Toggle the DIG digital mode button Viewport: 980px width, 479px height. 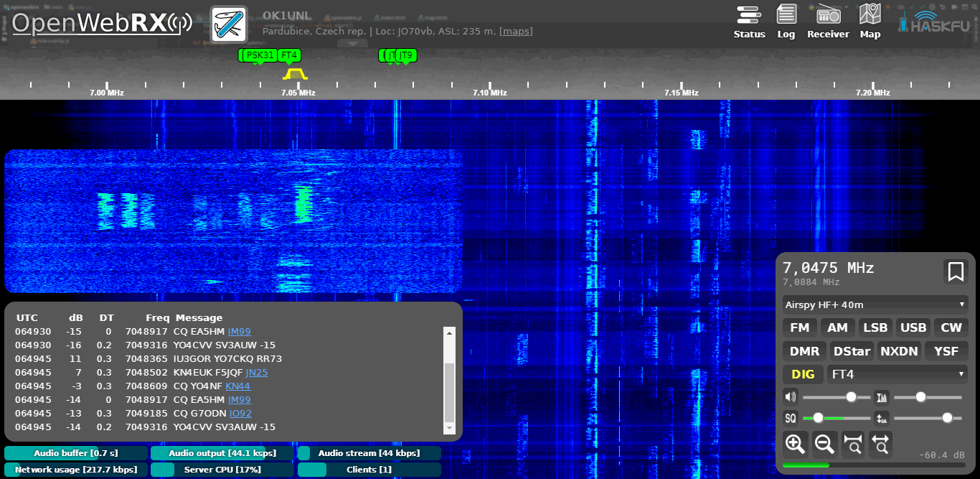pyautogui.click(x=803, y=374)
